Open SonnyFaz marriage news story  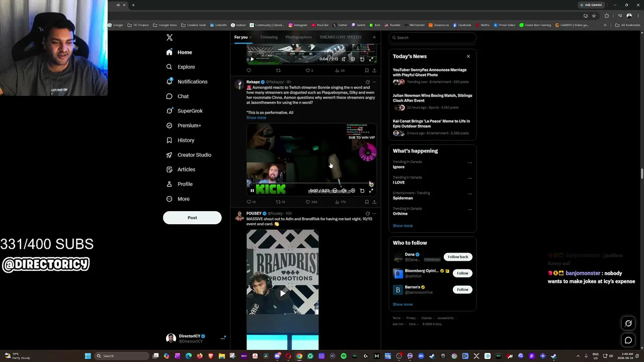pos(432,75)
